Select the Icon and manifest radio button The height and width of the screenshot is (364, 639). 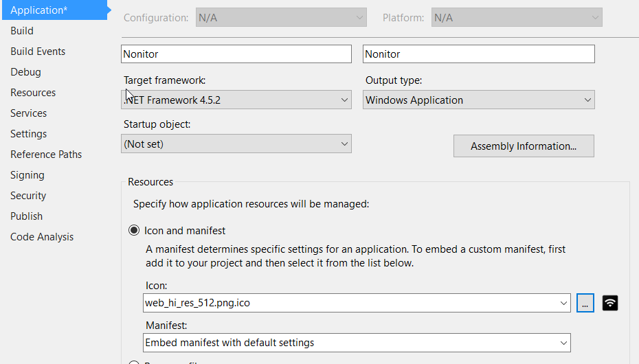pos(134,231)
